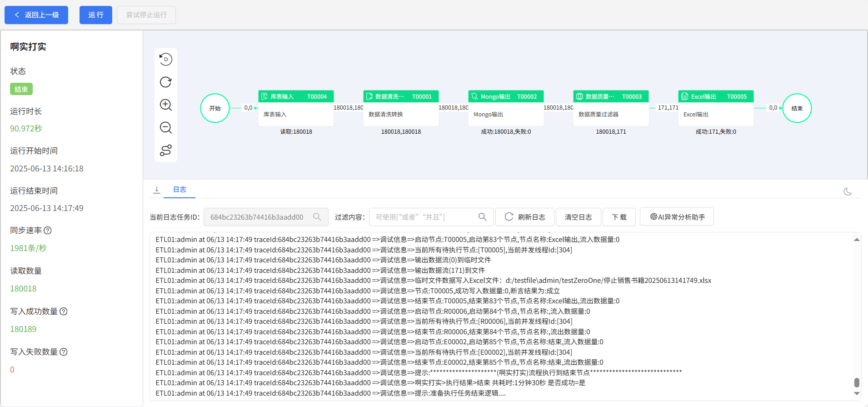Click the 结束 end node

tap(797, 108)
